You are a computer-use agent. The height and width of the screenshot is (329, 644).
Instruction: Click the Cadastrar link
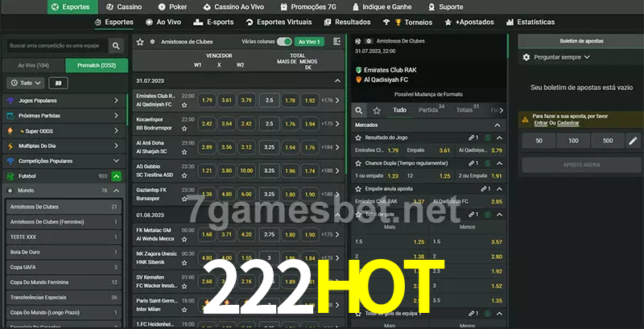pyautogui.click(x=568, y=123)
